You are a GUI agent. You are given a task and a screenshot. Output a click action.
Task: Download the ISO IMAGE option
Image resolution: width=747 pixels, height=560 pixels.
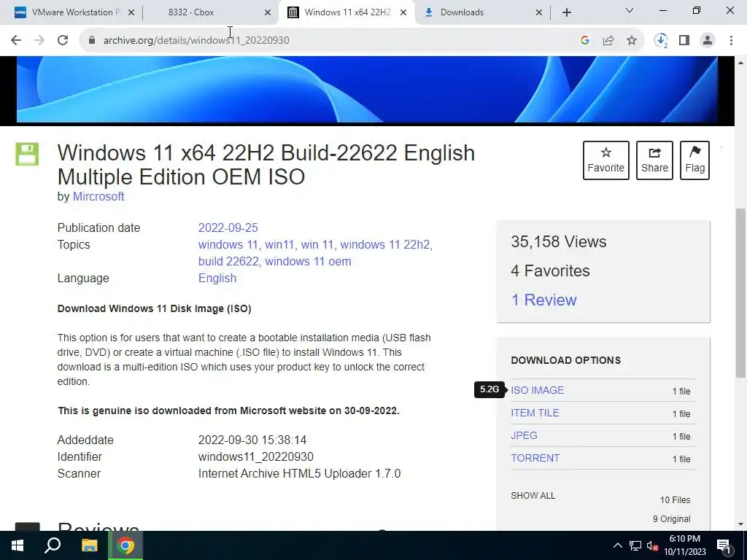(538, 391)
